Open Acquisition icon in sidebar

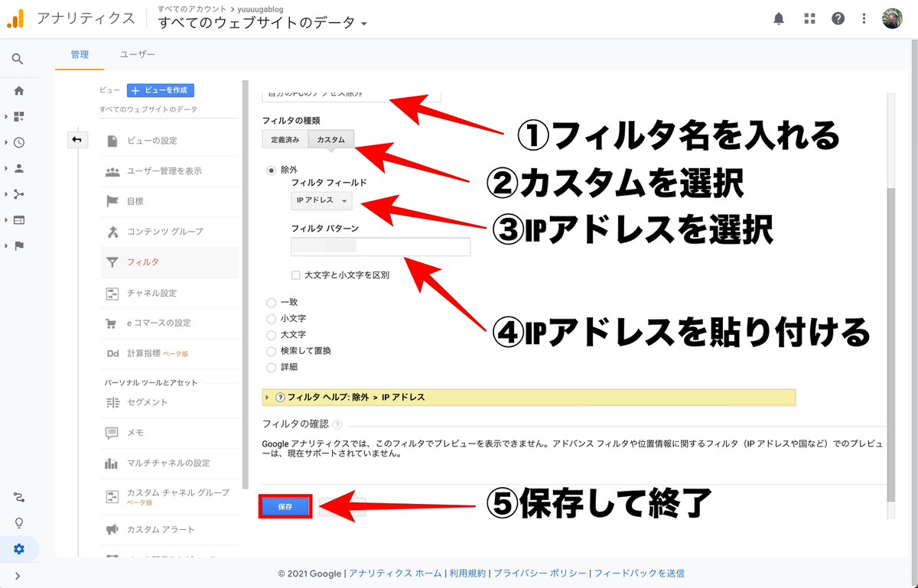coord(19,194)
